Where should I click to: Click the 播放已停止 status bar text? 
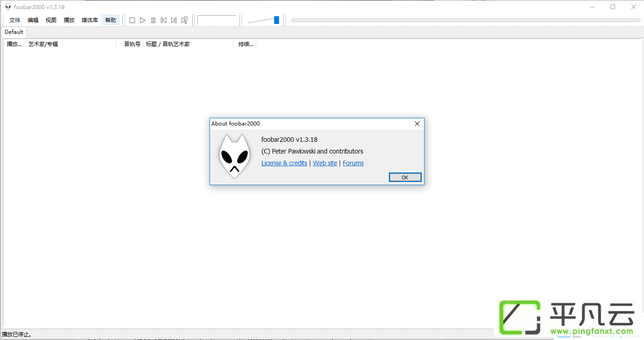(17, 335)
